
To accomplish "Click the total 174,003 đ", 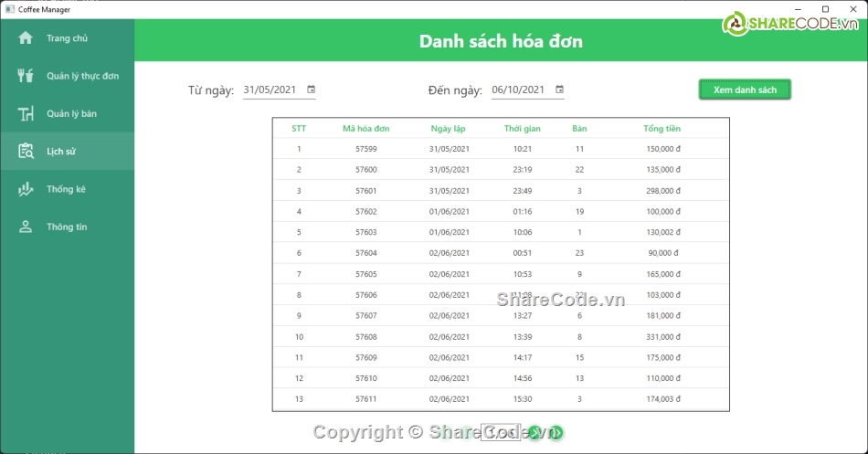I will [x=663, y=398].
